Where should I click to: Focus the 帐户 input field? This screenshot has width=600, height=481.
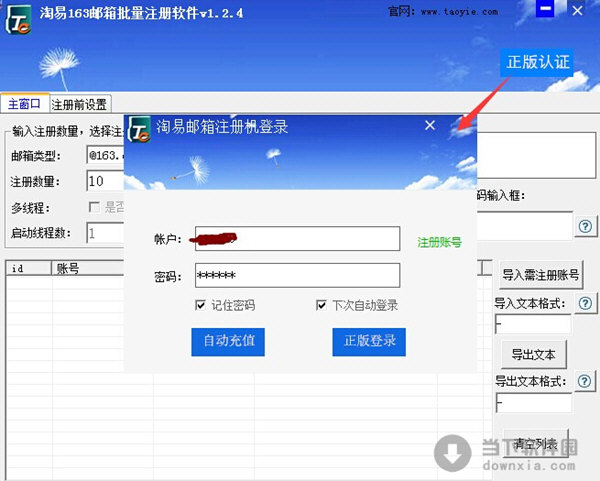297,238
